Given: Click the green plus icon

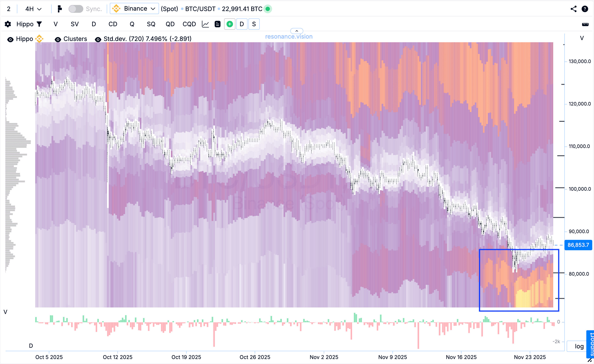Looking at the screenshot, I should pyautogui.click(x=230, y=24).
